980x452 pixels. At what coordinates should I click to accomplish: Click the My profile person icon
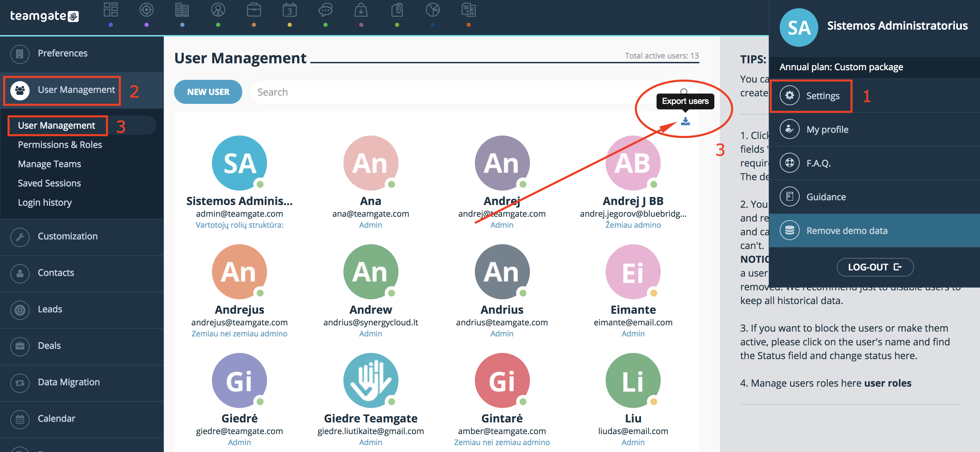789,129
